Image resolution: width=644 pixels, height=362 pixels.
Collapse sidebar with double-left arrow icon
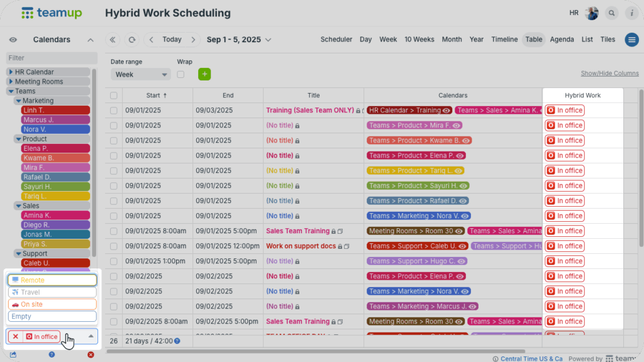coord(113,40)
